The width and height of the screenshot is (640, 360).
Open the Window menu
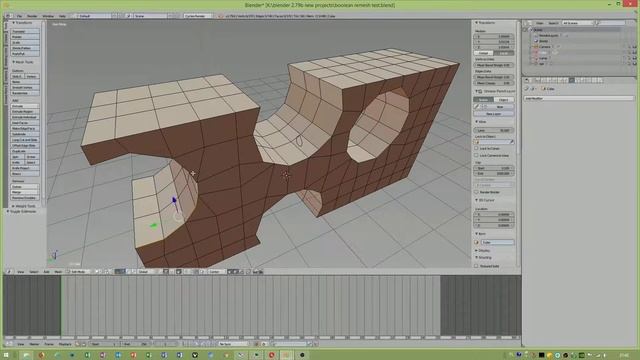[x=48, y=16]
